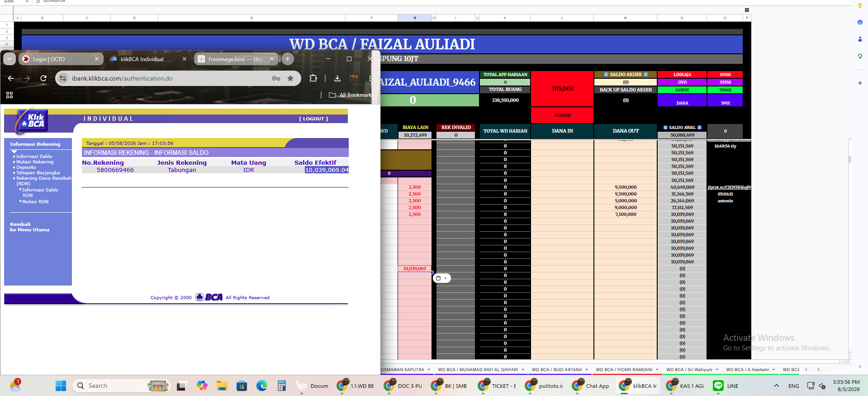
Task: Open the saved password key icon
Action: tap(276, 78)
